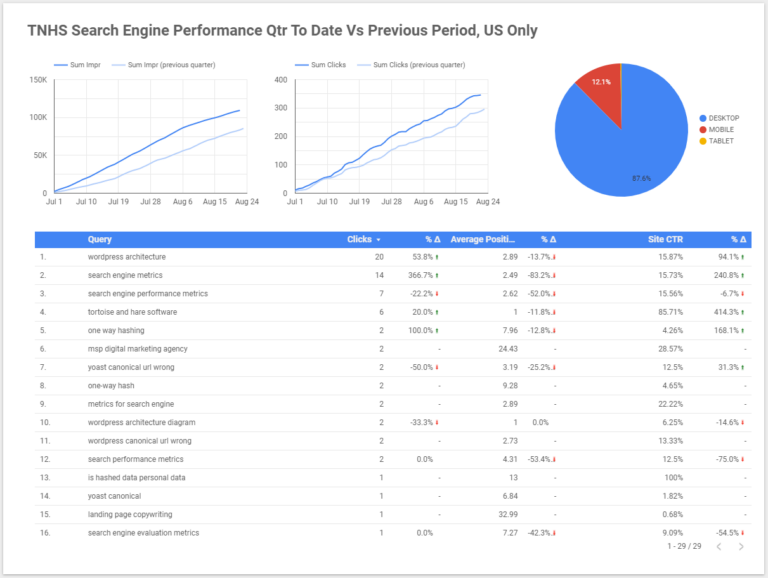
Task: Click red down arrow beside -22.2% change
Action: coord(437,294)
